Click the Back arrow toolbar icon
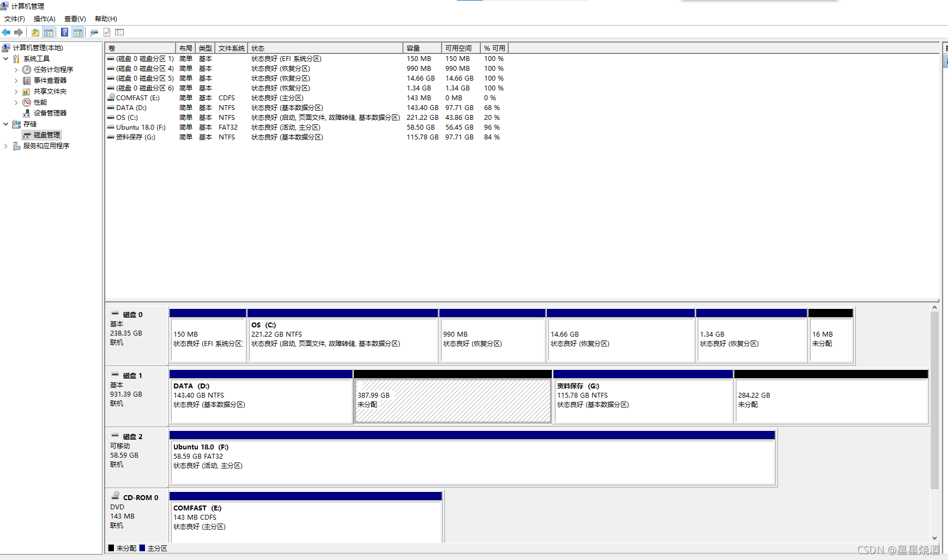 point(7,33)
